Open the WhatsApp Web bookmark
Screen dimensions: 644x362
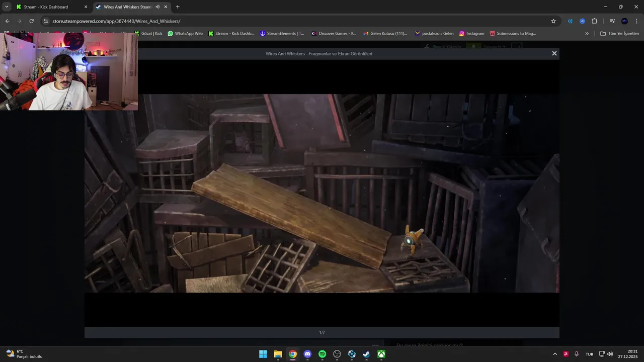point(185,34)
